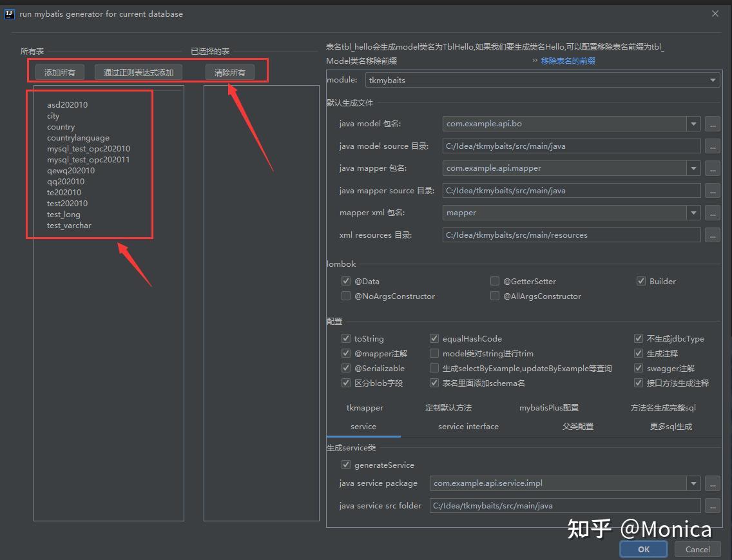Click the 通过正则表达式添加 button
This screenshot has width=732, height=560.
138,72
